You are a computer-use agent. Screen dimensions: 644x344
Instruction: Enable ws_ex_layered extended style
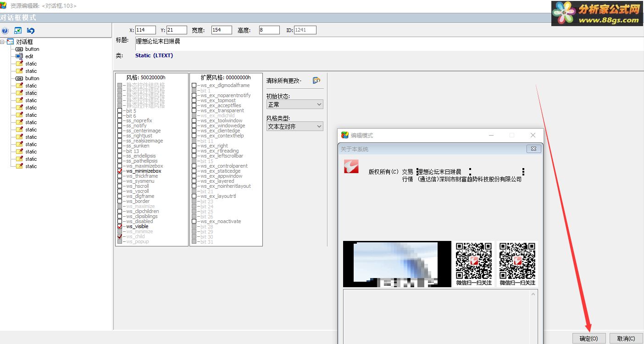click(x=194, y=181)
